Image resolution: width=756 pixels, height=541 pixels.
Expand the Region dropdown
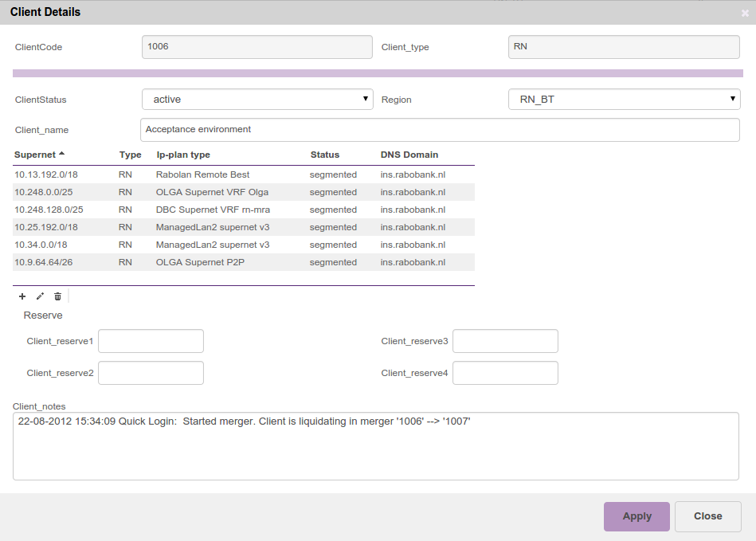point(624,100)
